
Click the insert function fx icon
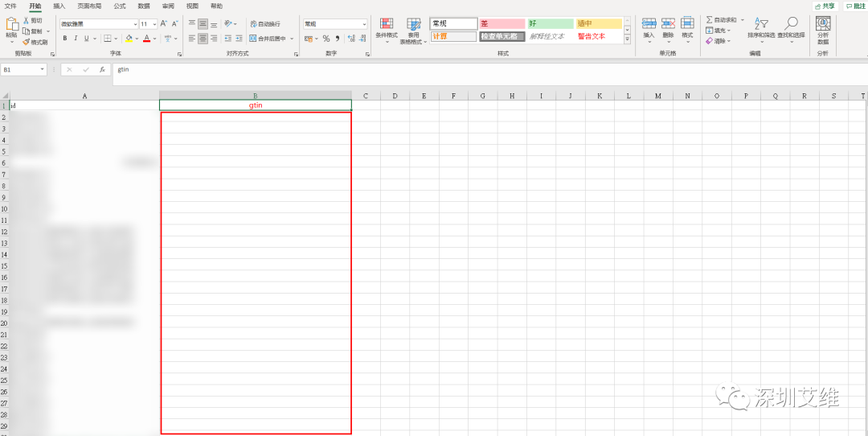click(102, 70)
